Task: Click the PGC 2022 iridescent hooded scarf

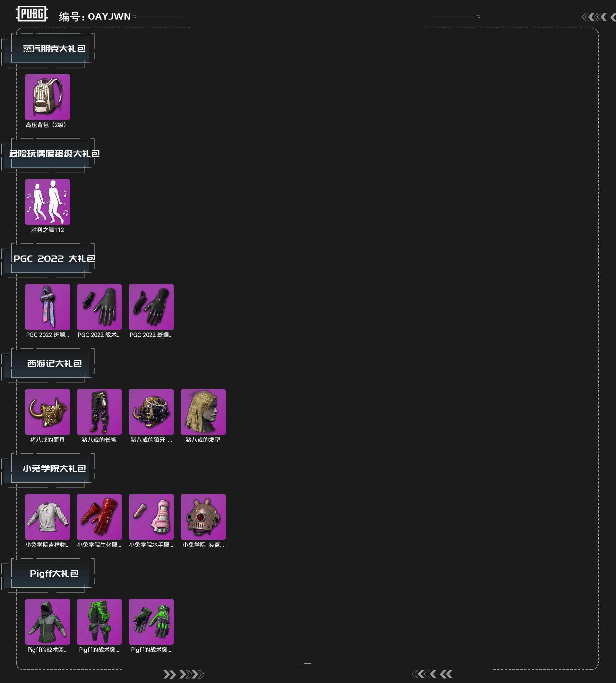Action: click(48, 307)
